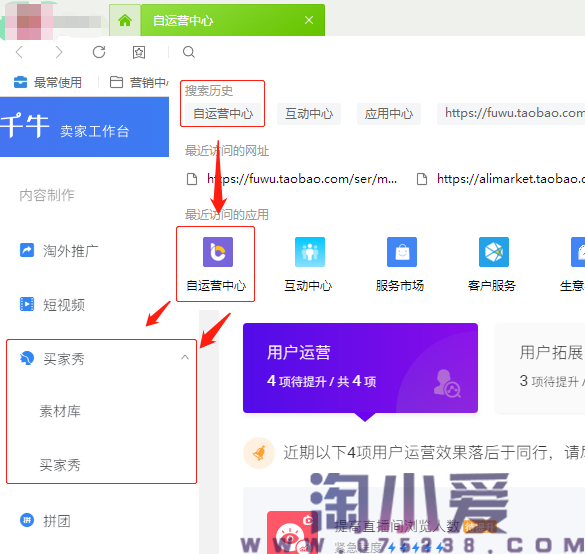Click the 淘外推广 share icon
This screenshot has height=554, width=585.
[27, 250]
